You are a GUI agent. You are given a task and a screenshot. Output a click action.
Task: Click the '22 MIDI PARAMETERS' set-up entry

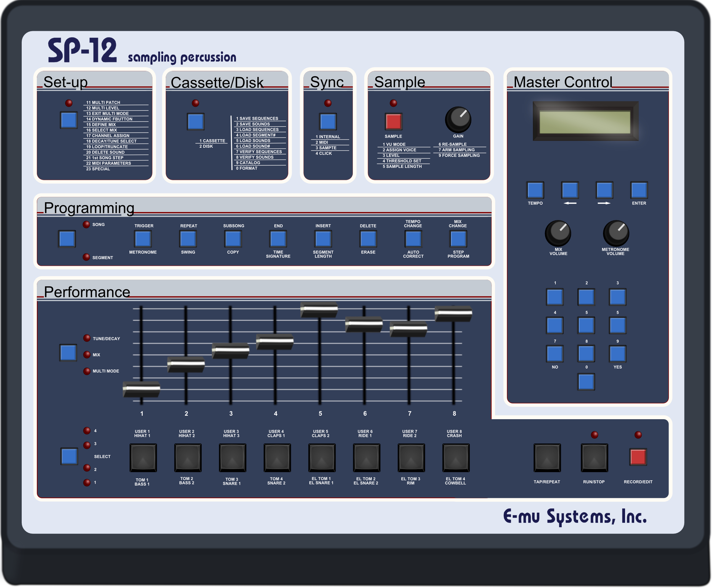108,163
